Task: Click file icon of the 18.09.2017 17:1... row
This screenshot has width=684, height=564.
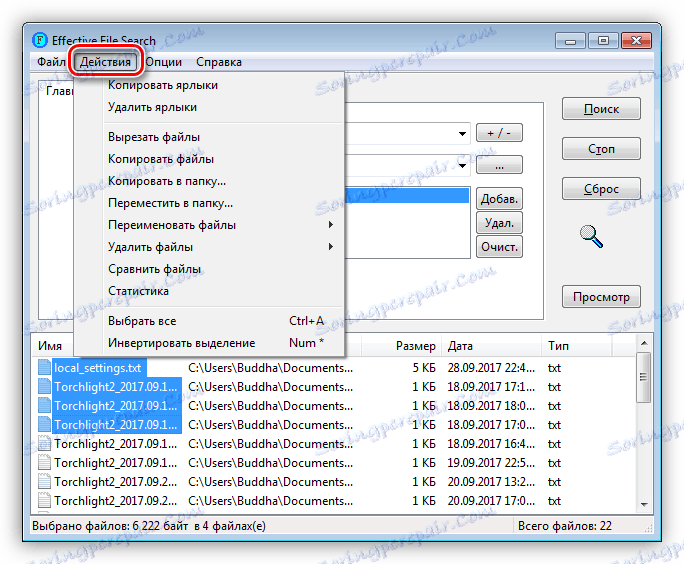Action: click(44, 386)
